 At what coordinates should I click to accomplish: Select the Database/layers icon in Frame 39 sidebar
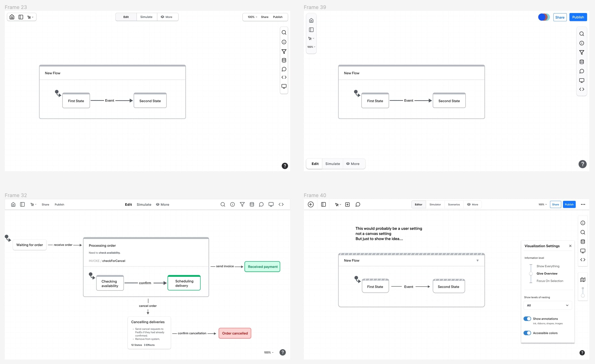[x=581, y=61]
